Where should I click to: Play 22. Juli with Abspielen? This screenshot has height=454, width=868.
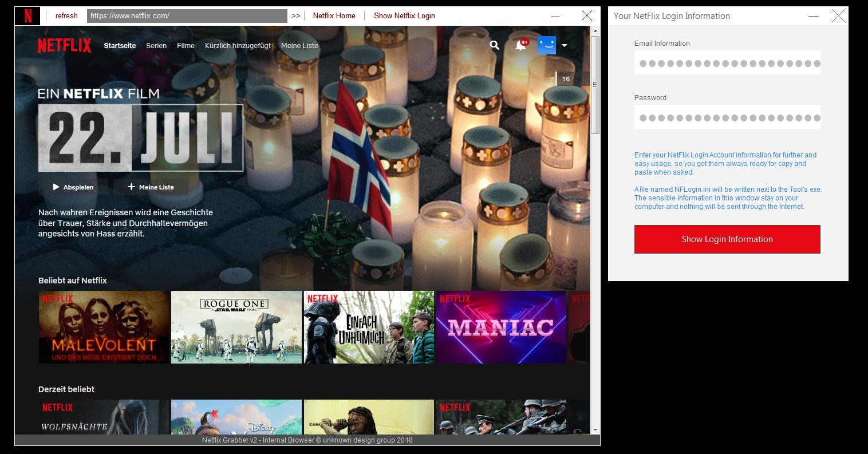73,187
